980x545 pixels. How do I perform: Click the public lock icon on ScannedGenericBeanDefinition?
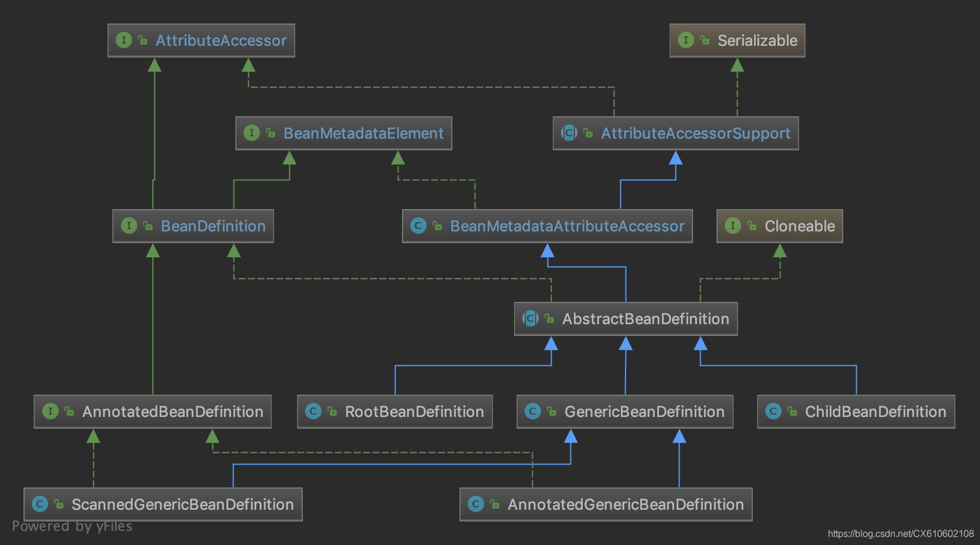click(59, 504)
